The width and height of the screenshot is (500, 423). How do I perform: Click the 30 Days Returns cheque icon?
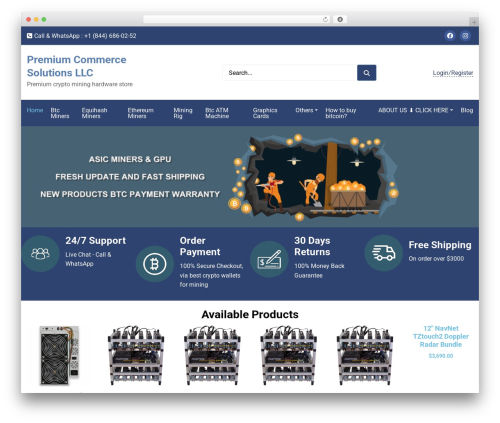(x=269, y=259)
